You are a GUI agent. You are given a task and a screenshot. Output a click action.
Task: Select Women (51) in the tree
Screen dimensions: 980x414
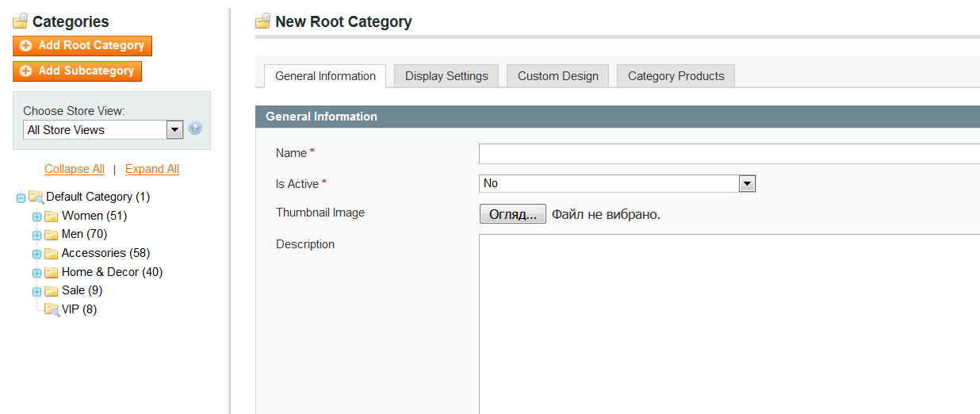(94, 216)
